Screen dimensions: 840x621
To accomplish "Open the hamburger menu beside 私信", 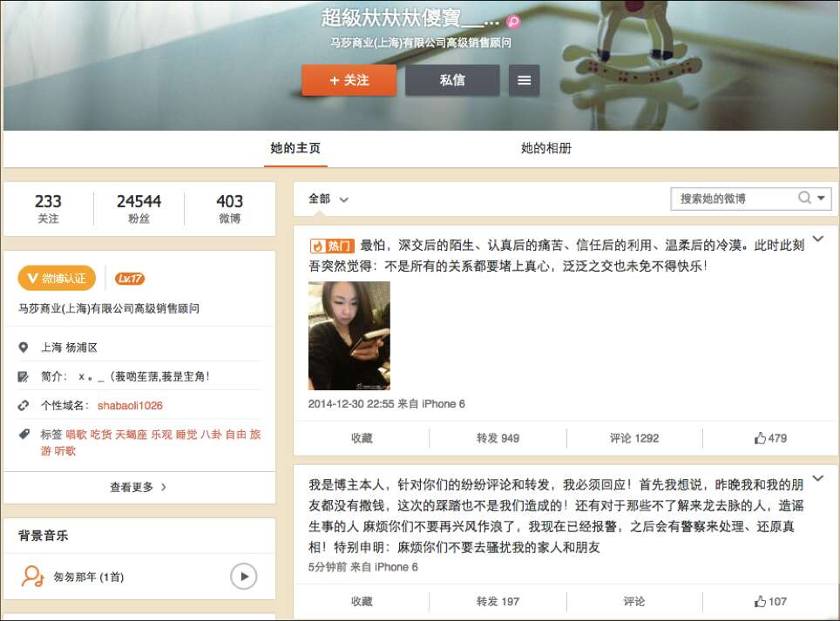I will click(x=524, y=80).
